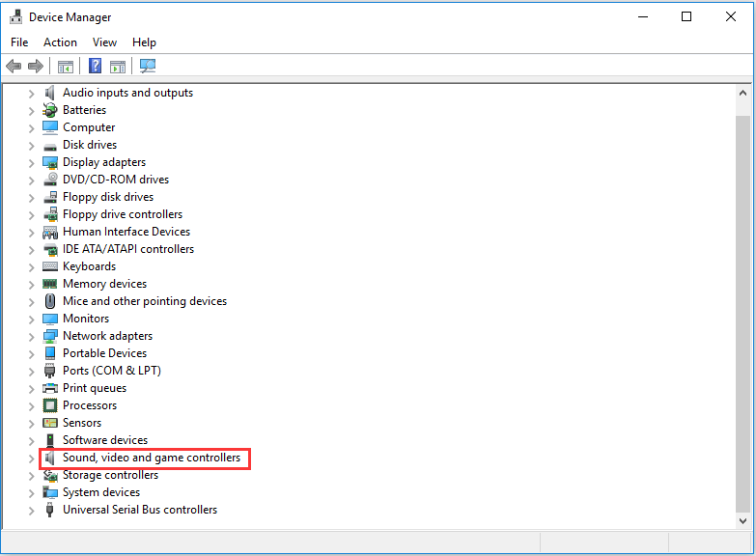Viewport: 756px width, 556px height.
Task: Show the console tree toolbar icon
Action: coord(65,66)
